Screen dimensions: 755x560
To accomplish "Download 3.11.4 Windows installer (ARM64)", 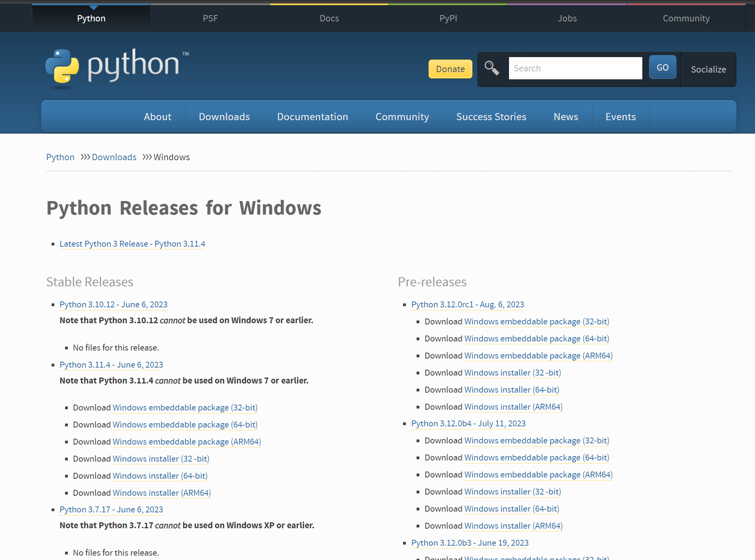I will pyautogui.click(x=161, y=493).
